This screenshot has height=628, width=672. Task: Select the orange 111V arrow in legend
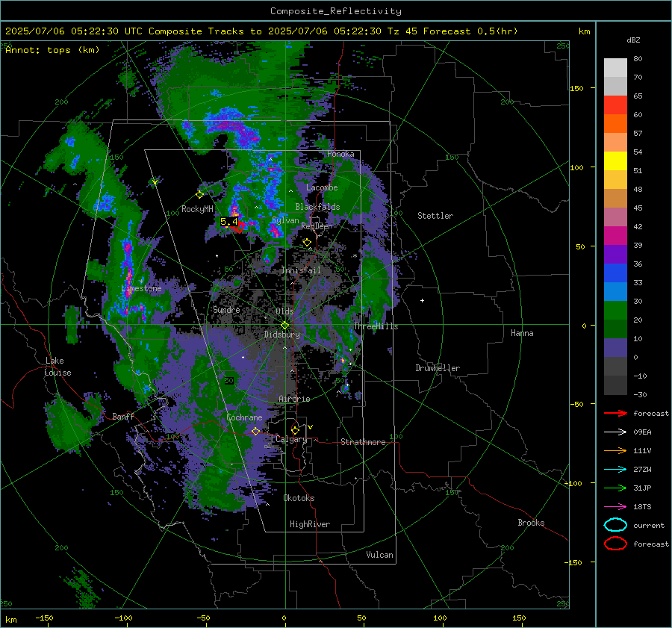pos(615,450)
